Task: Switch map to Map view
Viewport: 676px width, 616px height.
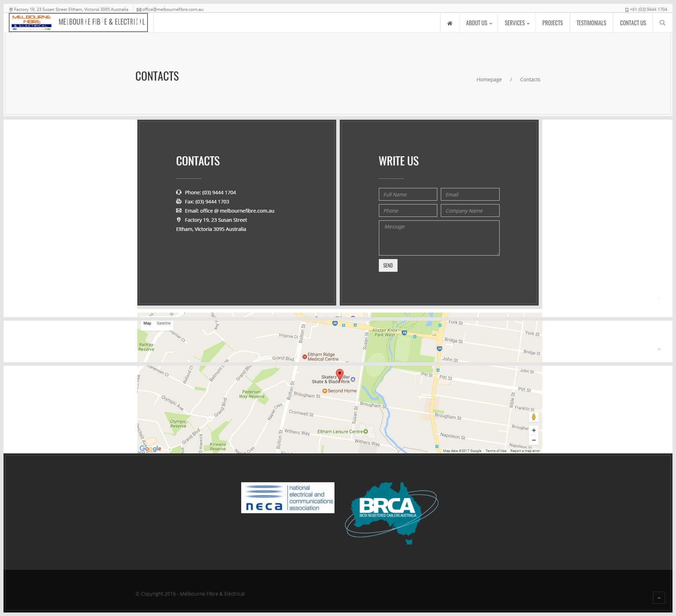Action: point(147,323)
